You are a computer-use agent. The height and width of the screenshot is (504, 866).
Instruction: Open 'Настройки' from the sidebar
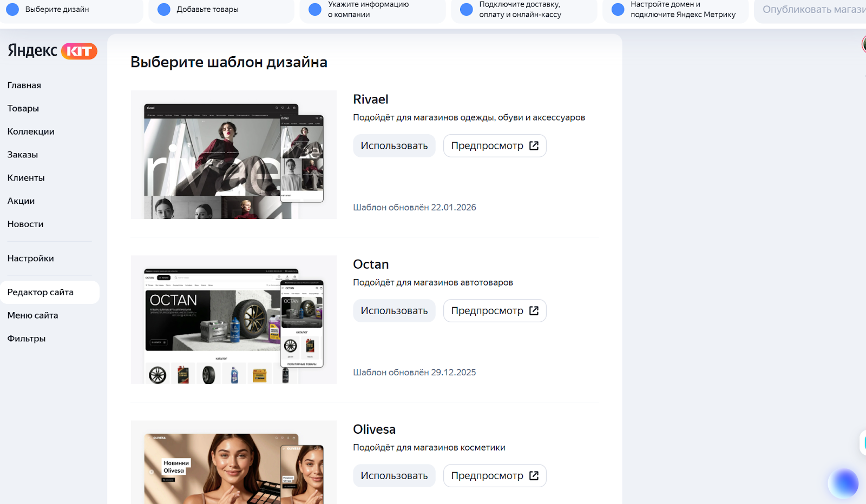coord(31,258)
